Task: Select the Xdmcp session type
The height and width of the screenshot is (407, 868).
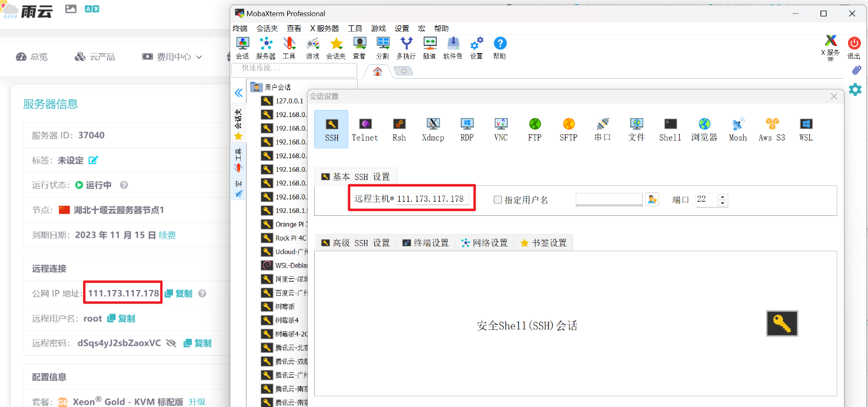Action: 433,129
